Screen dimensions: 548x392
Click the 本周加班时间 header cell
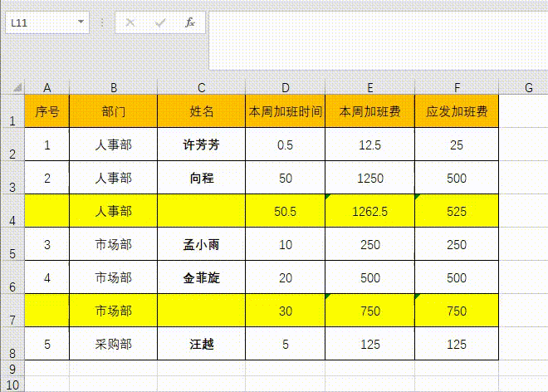[x=285, y=111]
